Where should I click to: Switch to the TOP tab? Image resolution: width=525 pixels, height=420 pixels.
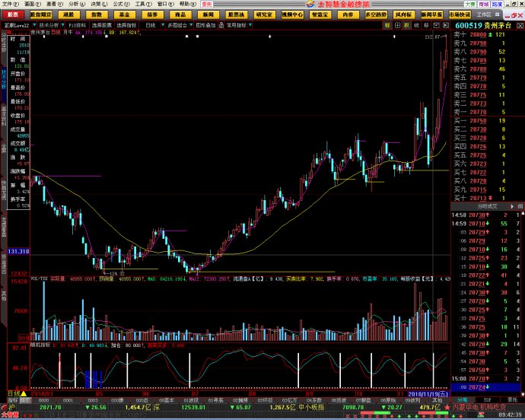click(487, 400)
